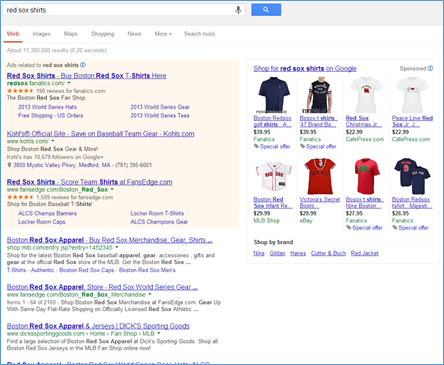Open Search tools

199,34
